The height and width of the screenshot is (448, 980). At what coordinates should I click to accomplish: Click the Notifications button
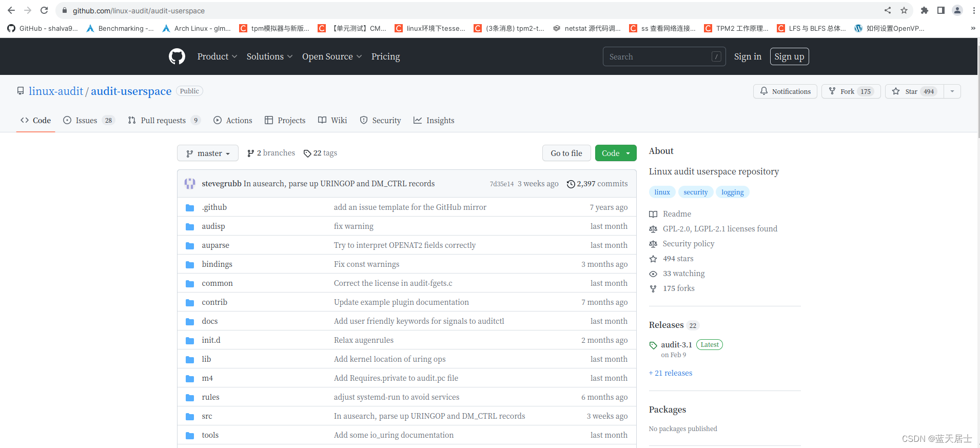(785, 91)
